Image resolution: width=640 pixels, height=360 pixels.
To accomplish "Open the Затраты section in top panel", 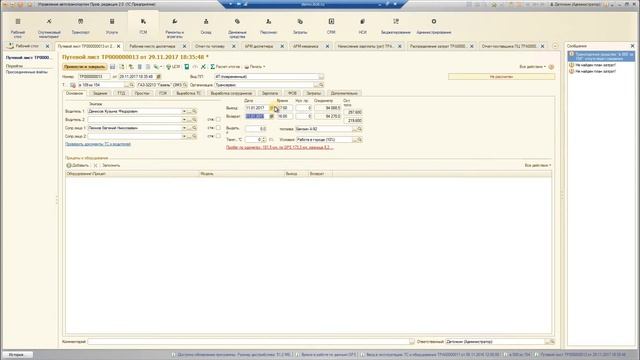I will click(x=300, y=27).
